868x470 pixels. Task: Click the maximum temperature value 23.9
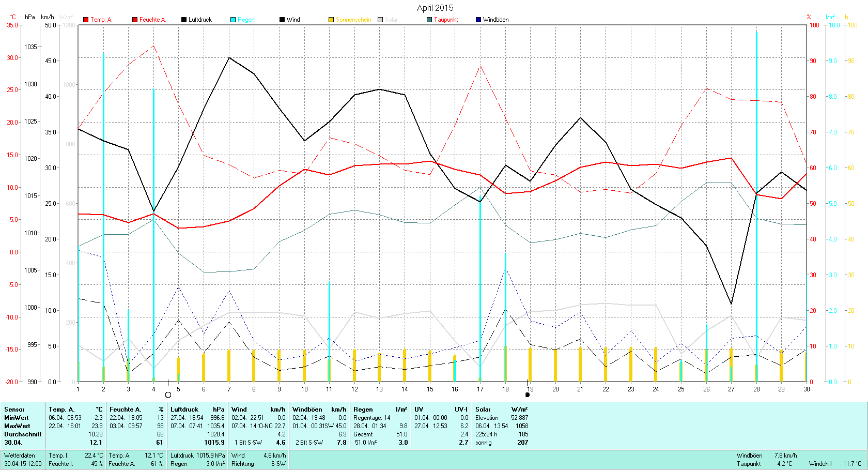pos(97,426)
